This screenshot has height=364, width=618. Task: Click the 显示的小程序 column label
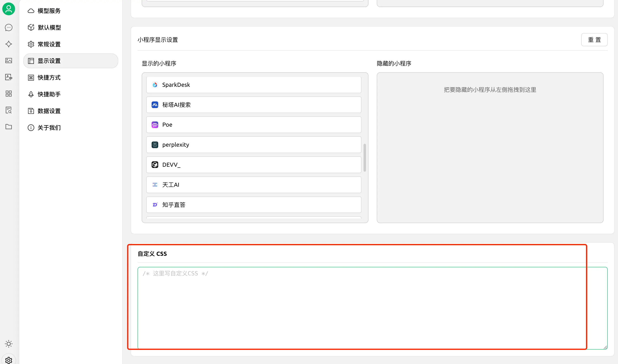[x=159, y=64]
